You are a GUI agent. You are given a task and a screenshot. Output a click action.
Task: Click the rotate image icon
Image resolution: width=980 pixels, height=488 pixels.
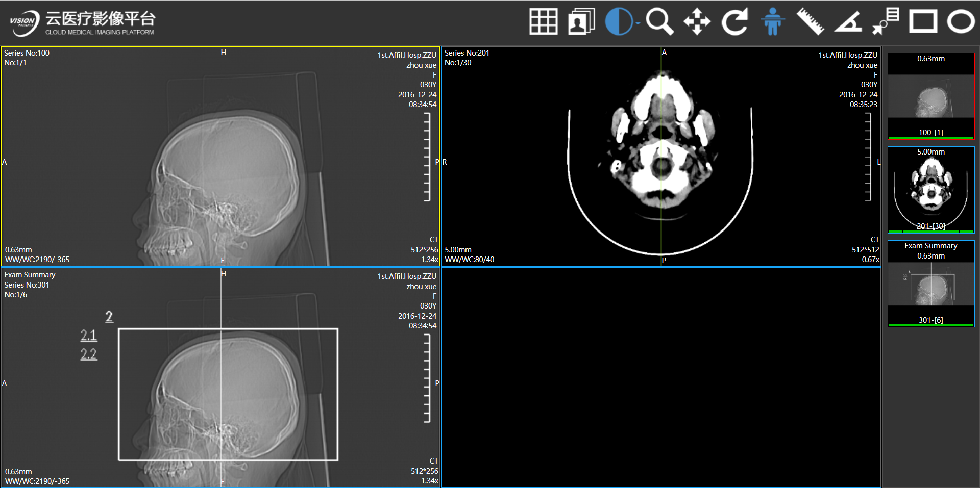click(734, 22)
